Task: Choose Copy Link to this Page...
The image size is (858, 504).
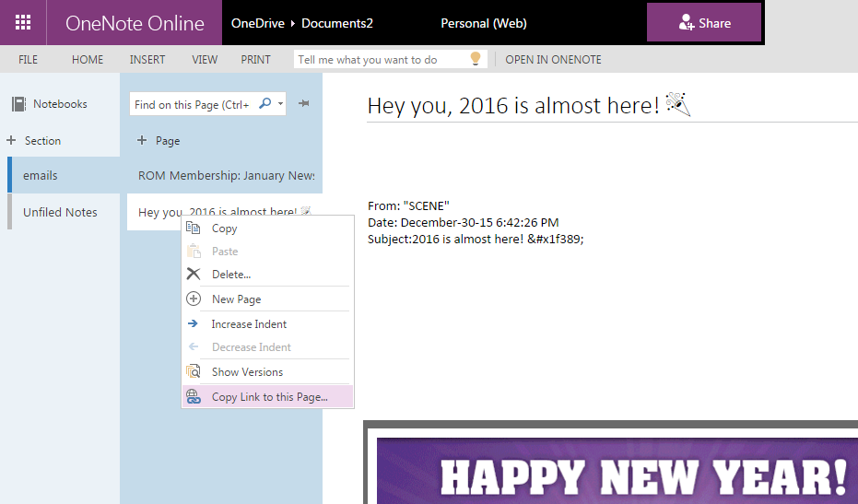Action: point(267,397)
